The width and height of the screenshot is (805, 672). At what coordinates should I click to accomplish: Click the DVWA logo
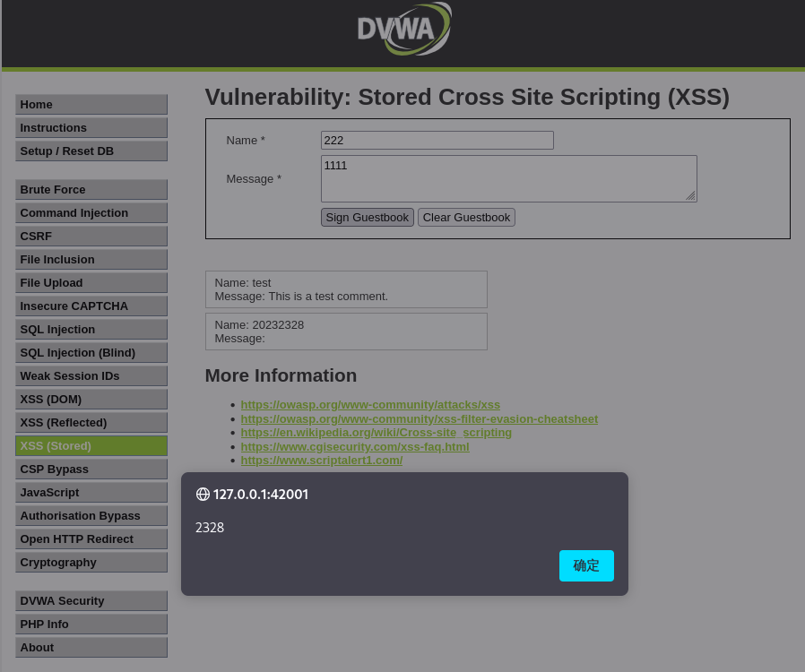[x=404, y=29]
